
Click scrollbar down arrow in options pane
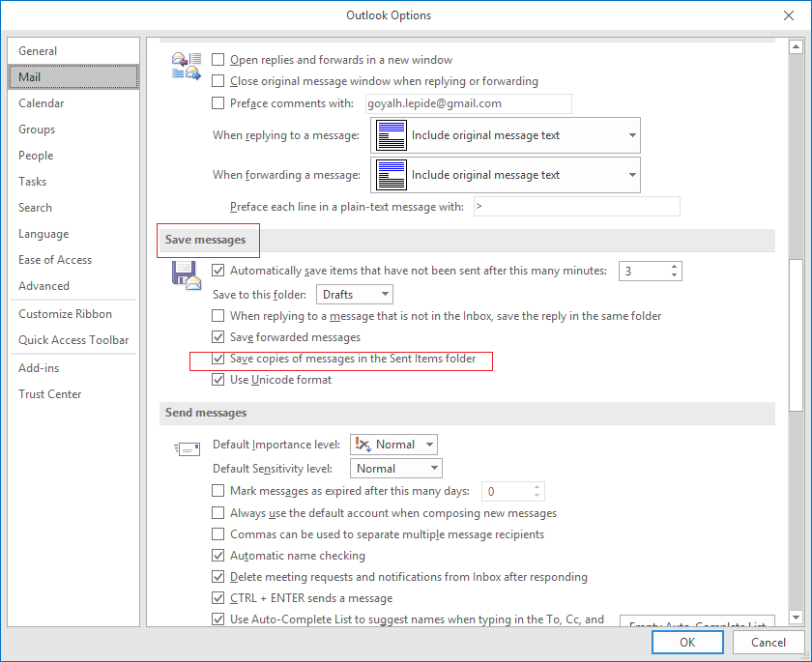tap(796, 617)
